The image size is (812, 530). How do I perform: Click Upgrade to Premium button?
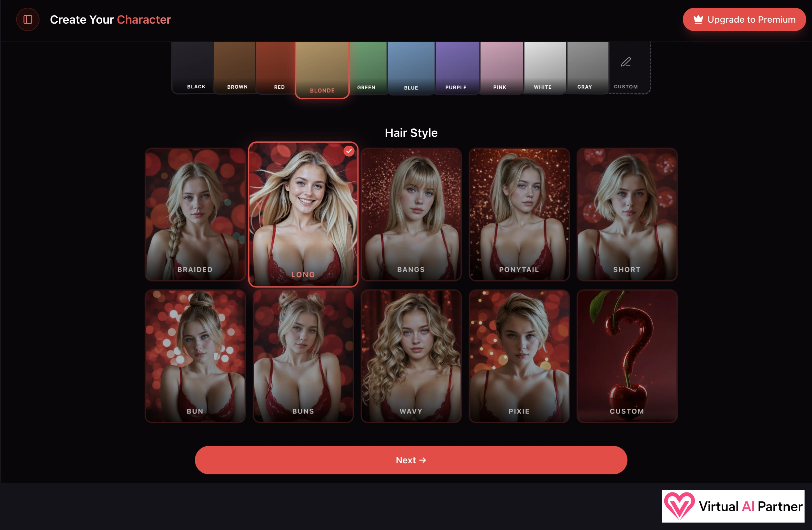(x=744, y=19)
